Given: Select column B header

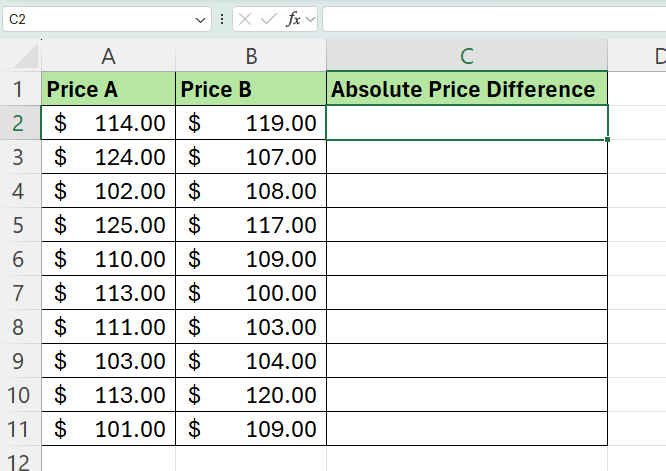Looking at the screenshot, I should [251, 56].
